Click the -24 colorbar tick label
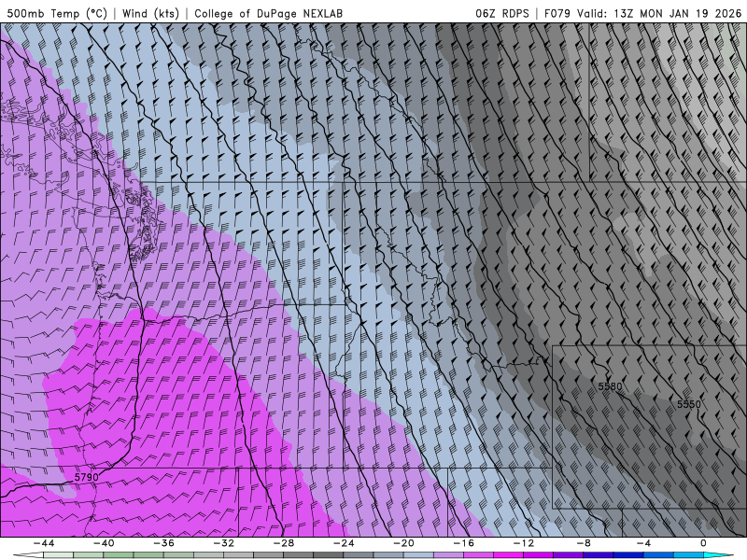The width and height of the screenshot is (747, 560). 344,543
